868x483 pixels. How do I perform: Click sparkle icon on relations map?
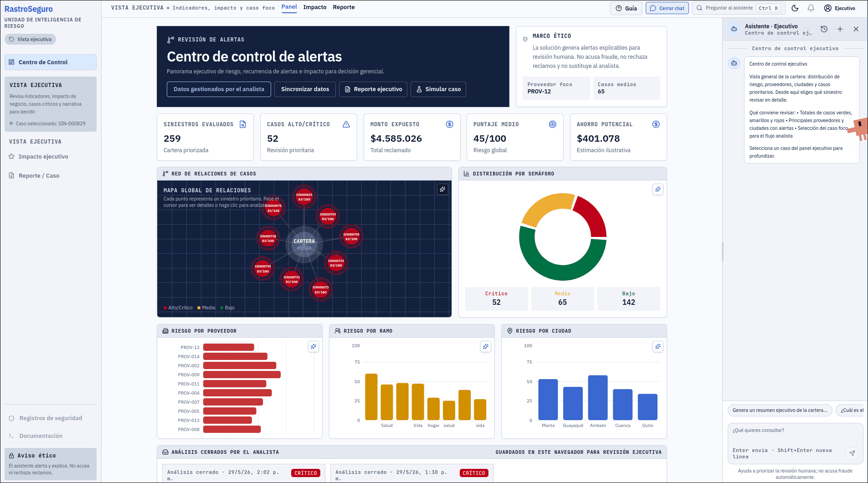(442, 189)
